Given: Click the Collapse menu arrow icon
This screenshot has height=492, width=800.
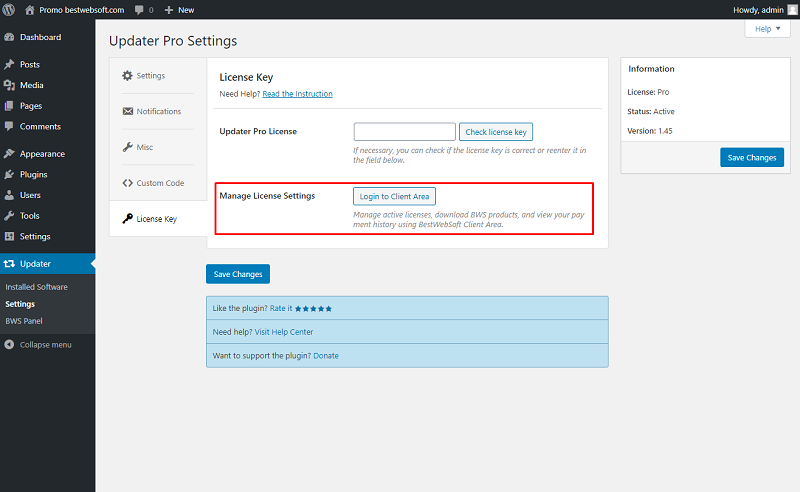Looking at the screenshot, I should 9,345.
